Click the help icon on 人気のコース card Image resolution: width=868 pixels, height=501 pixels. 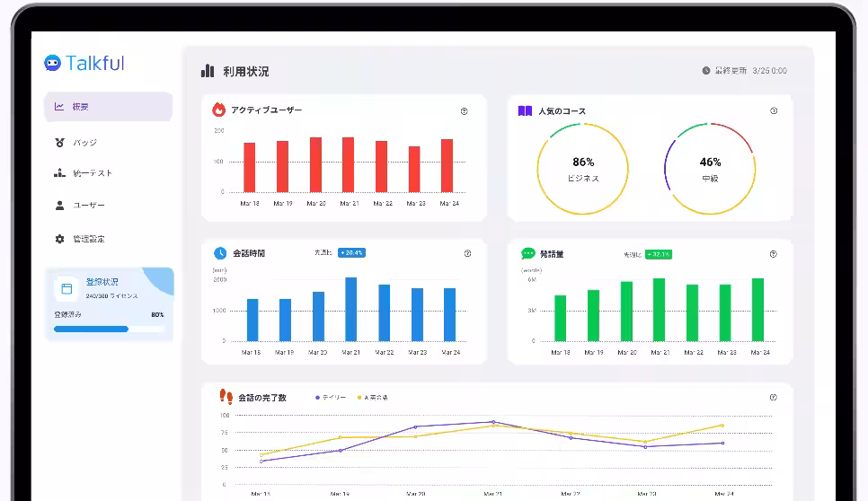click(x=774, y=111)
